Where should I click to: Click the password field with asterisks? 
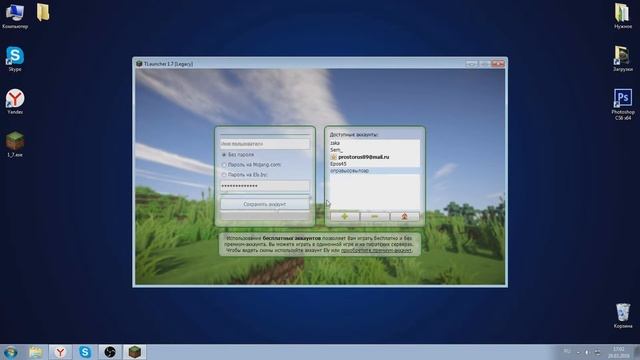pos(265,186)
